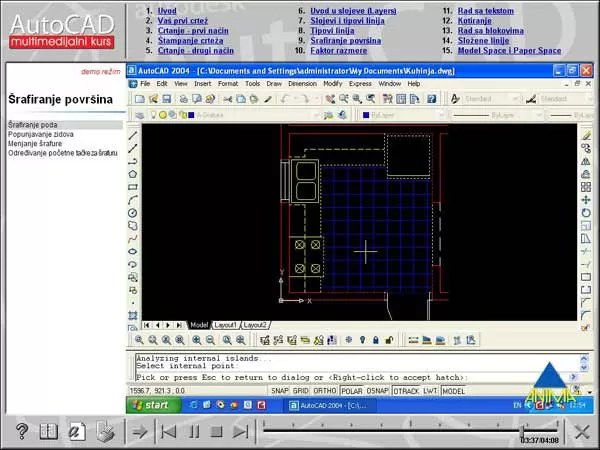The image size is (600, 450).
Task: Pause the lesson playback
Action: click(195, 431)
